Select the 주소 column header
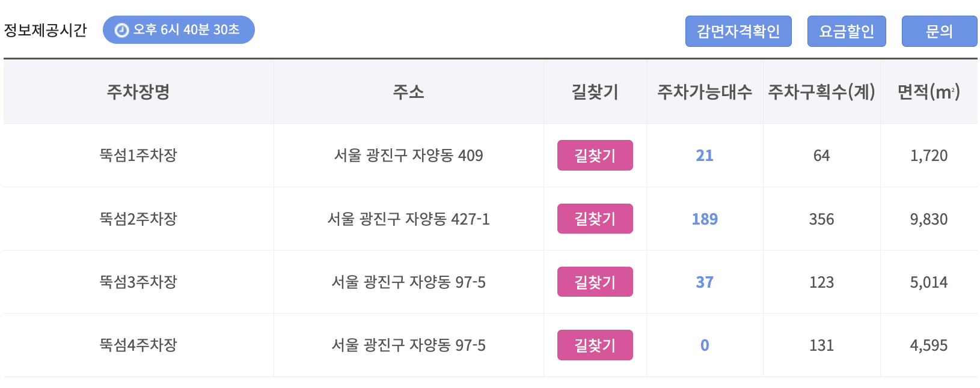The width and height of the screenshot is (980, 388). point(408,91)
